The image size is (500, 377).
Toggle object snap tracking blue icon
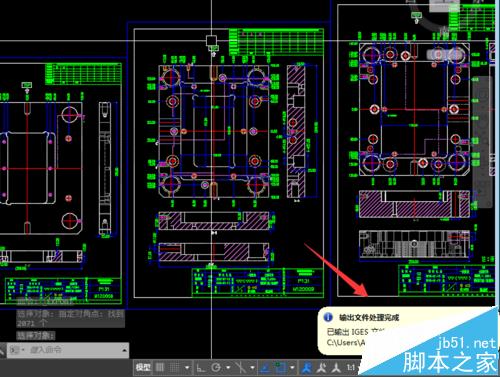[265, 368]
